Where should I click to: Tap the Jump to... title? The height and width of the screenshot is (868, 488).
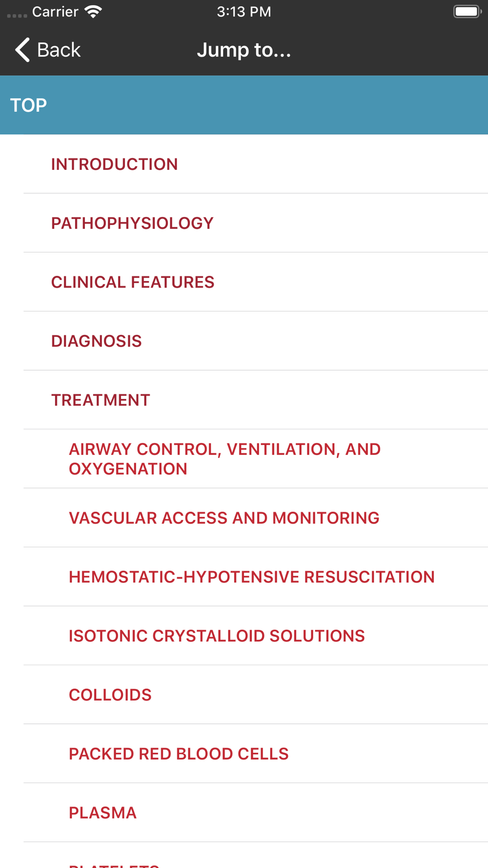click(x=244, y=50)
